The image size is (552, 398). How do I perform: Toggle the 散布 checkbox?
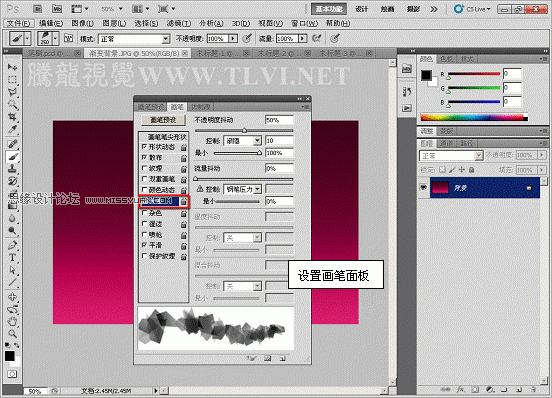[x=144, y=157]
